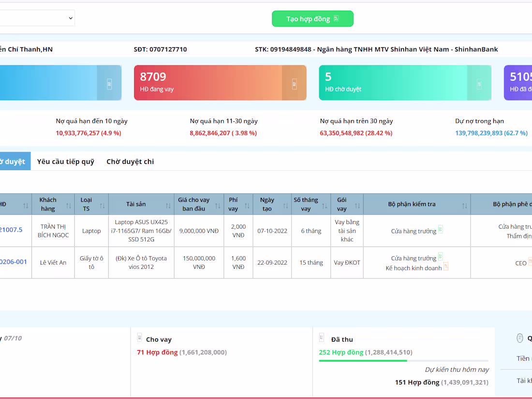Click the blue stats card icon

(109, 84)
